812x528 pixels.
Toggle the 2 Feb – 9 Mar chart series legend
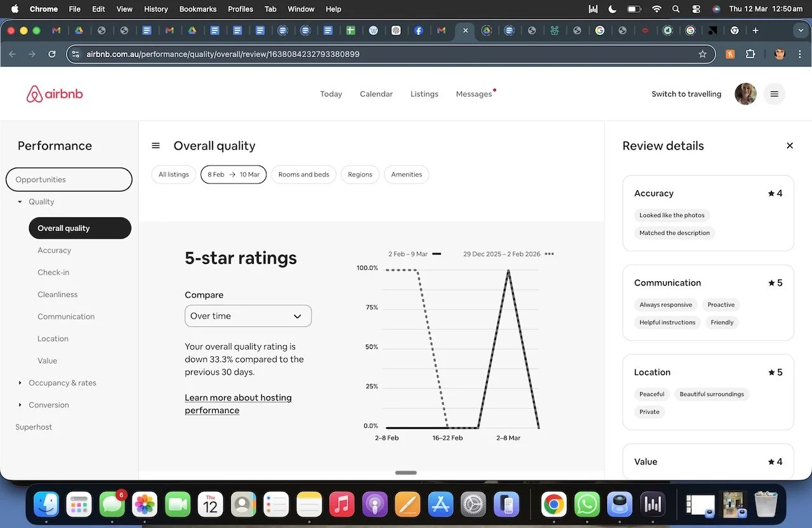(x=411, y=253)
